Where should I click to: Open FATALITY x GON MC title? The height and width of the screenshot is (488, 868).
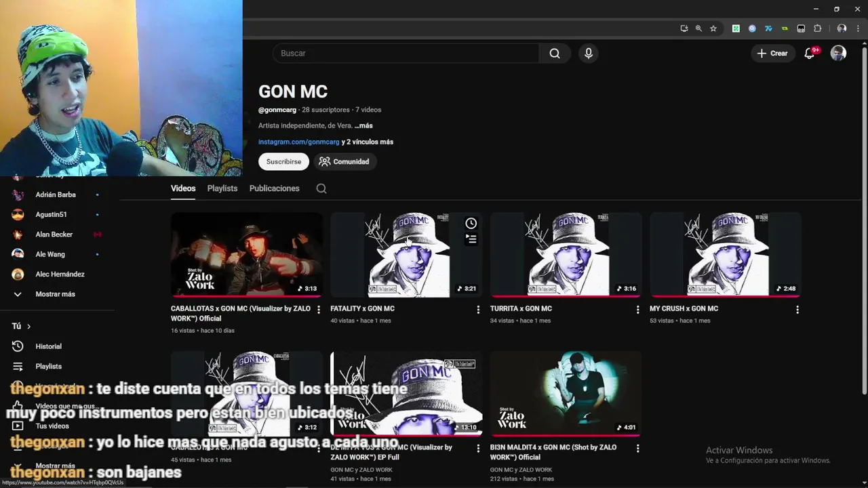(x=362, y=308)
